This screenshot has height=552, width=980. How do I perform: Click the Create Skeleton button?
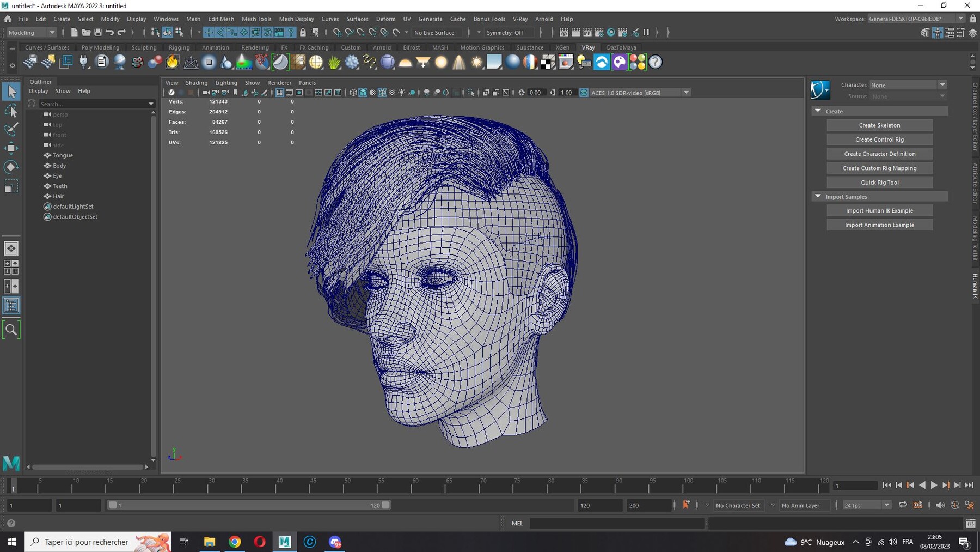click(879, 125)
